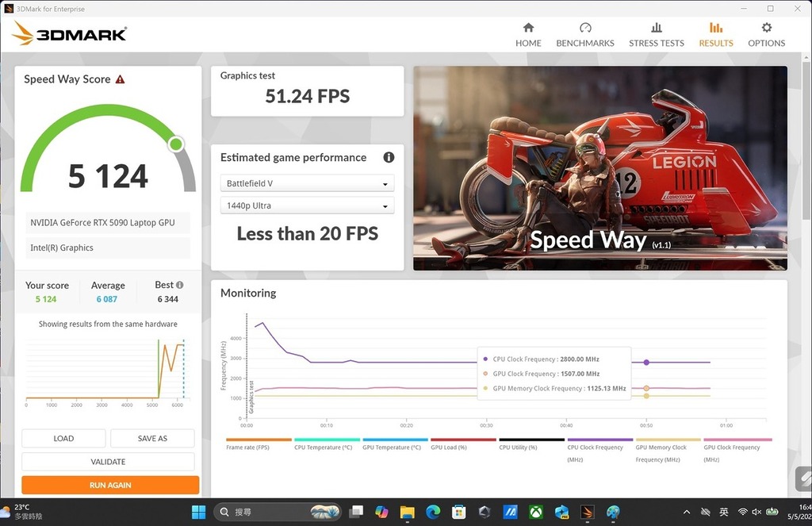Go to the HOME tab

527,35
